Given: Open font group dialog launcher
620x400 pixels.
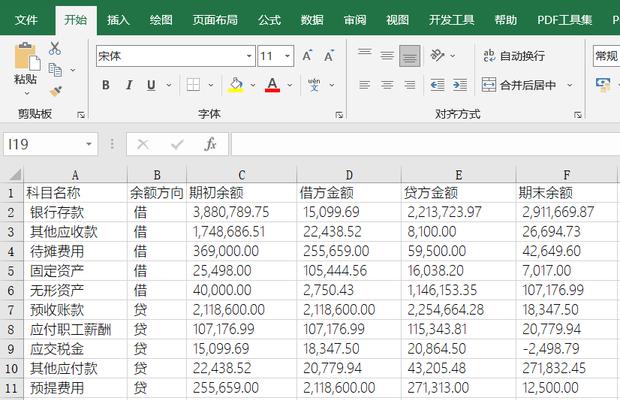Looking at the screenshot, I should (339, 115).
